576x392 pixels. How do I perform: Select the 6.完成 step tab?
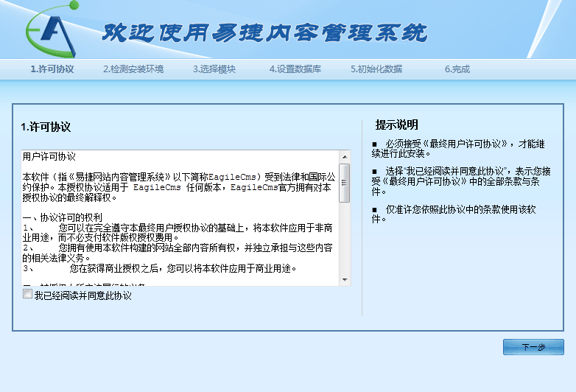point(457,69)
